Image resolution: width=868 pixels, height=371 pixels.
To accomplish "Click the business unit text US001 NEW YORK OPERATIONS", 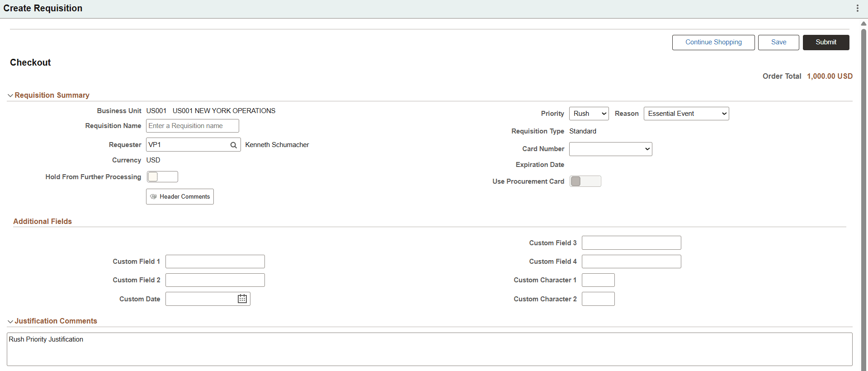I will point(224,111).
